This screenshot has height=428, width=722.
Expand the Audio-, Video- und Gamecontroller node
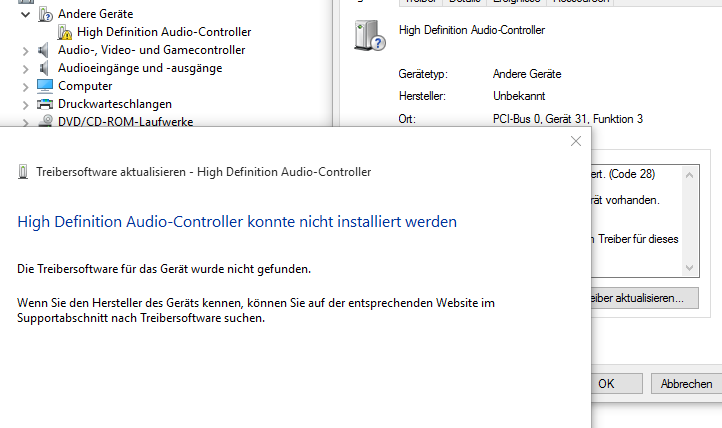(25, 51)
